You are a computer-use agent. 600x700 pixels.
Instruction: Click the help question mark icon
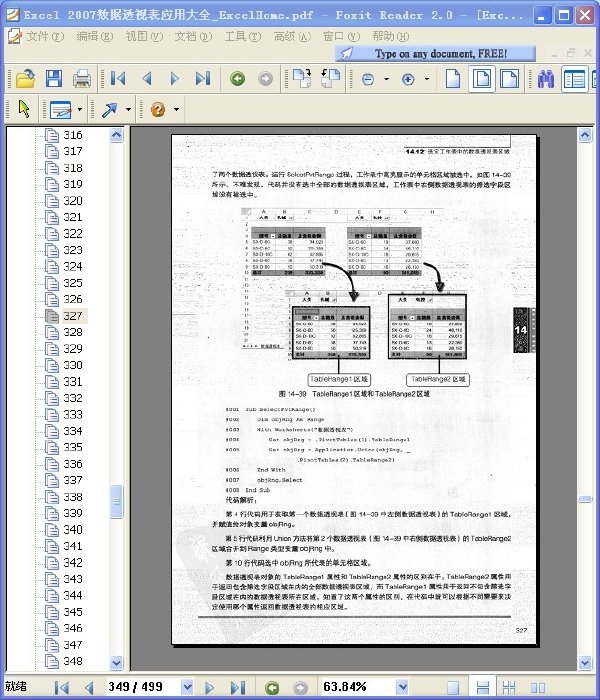coord(158,109)
